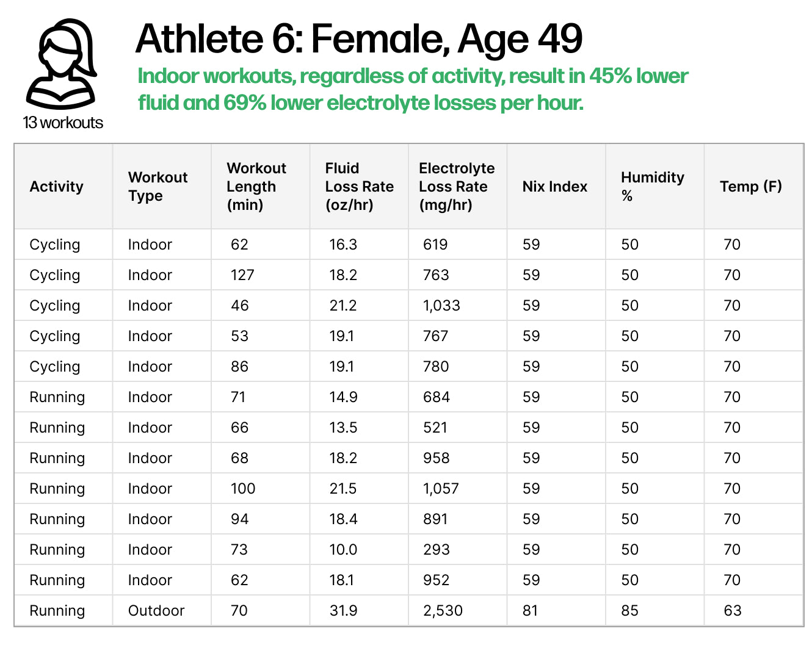Viewport: 812px width, 659px height.
Task: Click the Workout Length (min) header
Action: (256, 187)
